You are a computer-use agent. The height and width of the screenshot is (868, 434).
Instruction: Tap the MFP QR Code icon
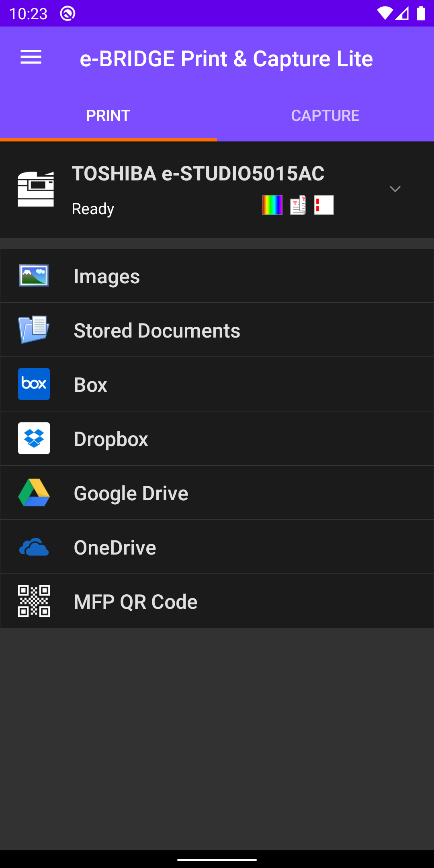pyautogui.click(x=34, y=601)
